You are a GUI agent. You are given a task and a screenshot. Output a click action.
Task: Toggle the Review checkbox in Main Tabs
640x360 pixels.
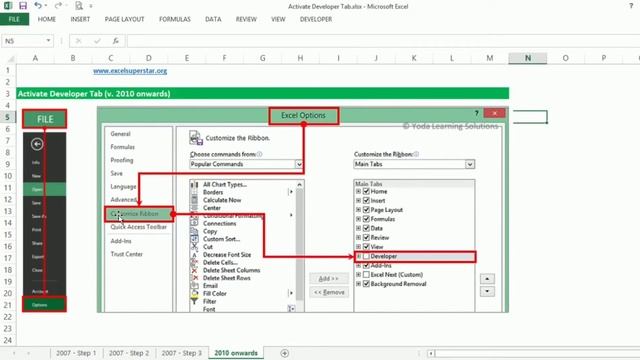click(x=366, y=238)
